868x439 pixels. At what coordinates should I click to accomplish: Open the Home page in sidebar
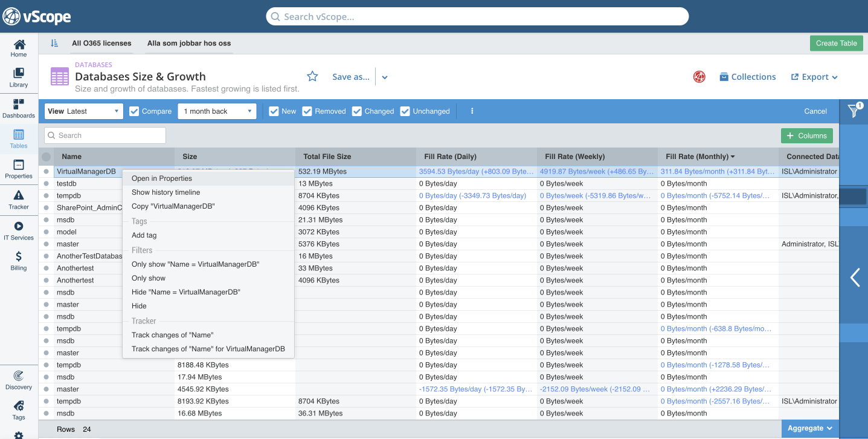[19, 48]
